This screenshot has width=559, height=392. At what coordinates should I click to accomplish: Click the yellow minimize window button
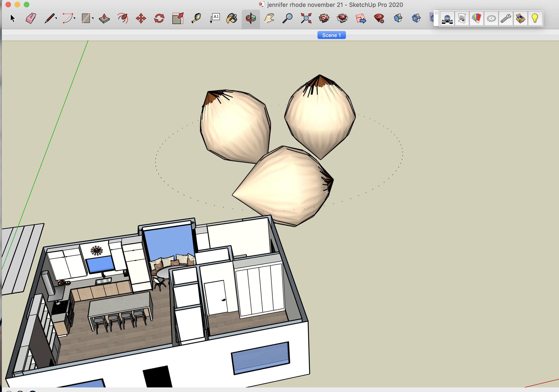17,4
